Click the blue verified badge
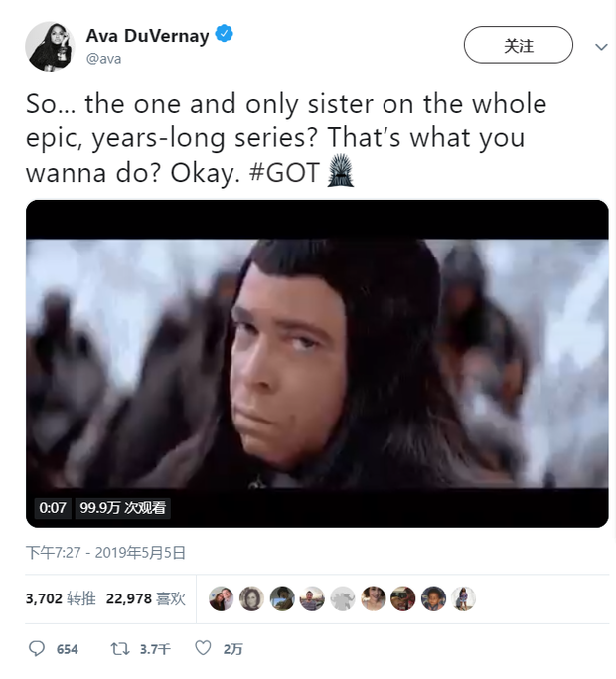 [224, 34]
